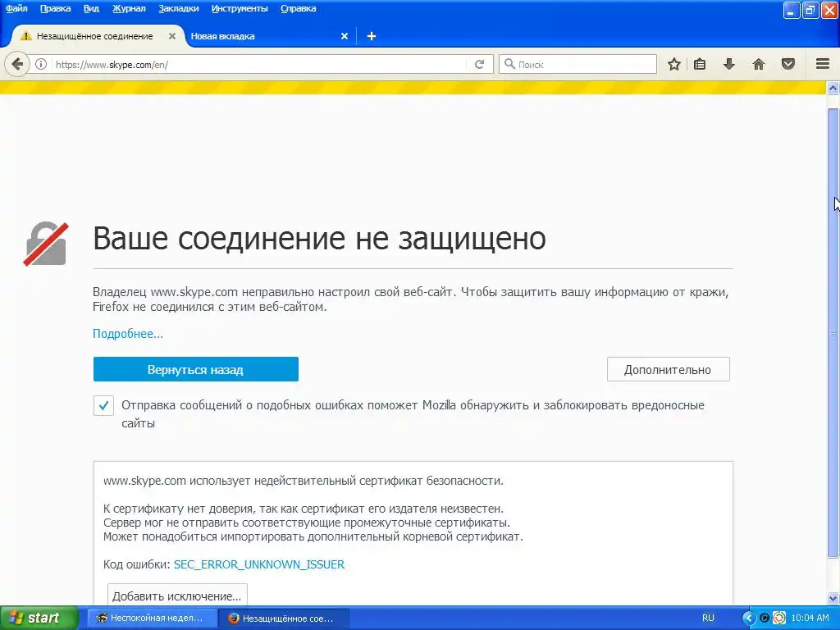Switch to 'Новая вкладка' tab

click(222, 36)
